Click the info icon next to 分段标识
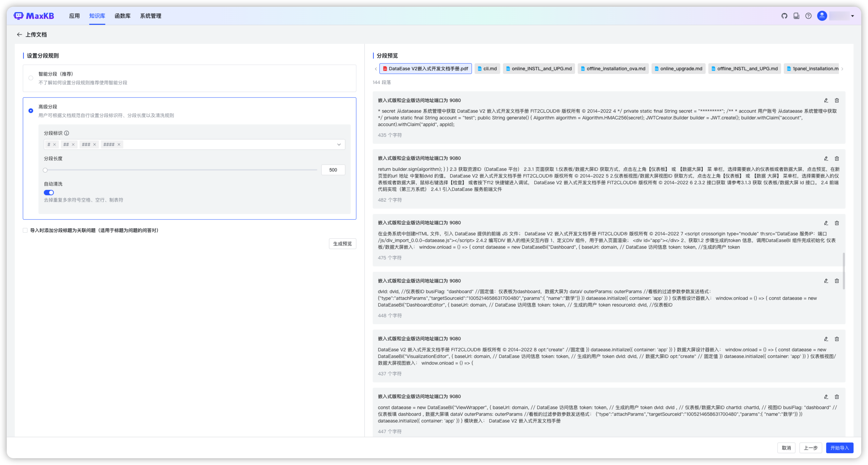The width and height of the screenshot is (868, 465). pos(67,133)
